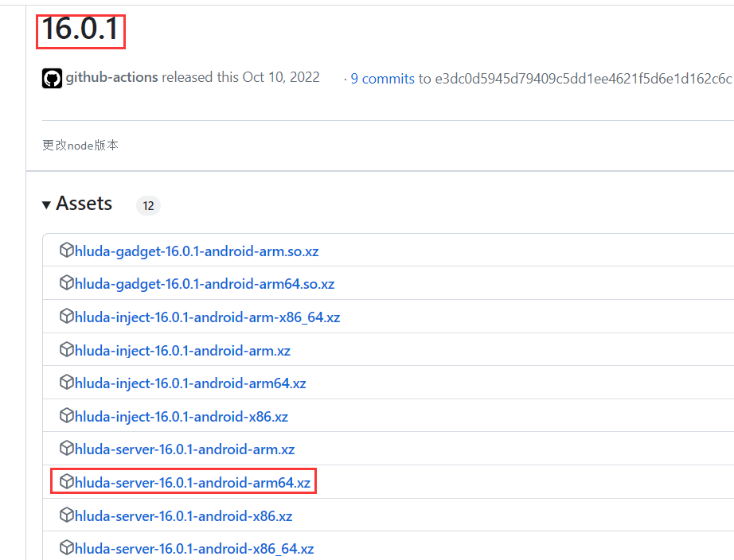Image resolution: width=734 pixels, height=560 pixels.
Task: Open the 9 commits link
Action: click(382, 79)
